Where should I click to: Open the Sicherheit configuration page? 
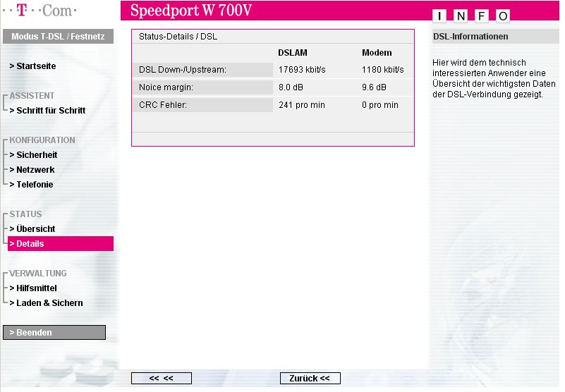click(34, 154)
